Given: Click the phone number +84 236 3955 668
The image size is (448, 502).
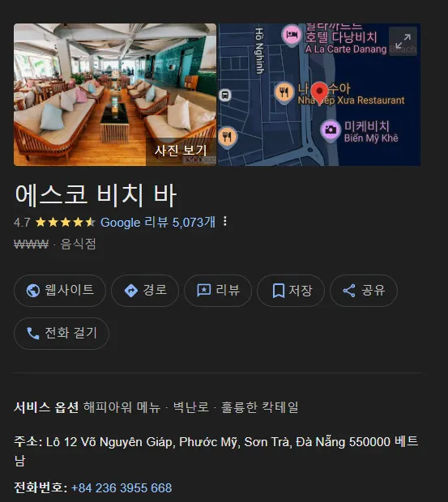Looking at the screenshot, I should click(122, 488).
